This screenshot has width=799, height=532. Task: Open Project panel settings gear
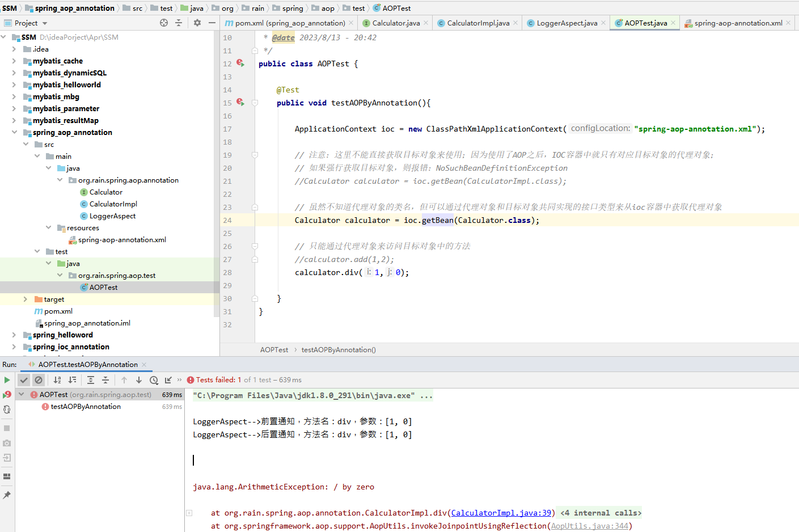click(197, 23)
